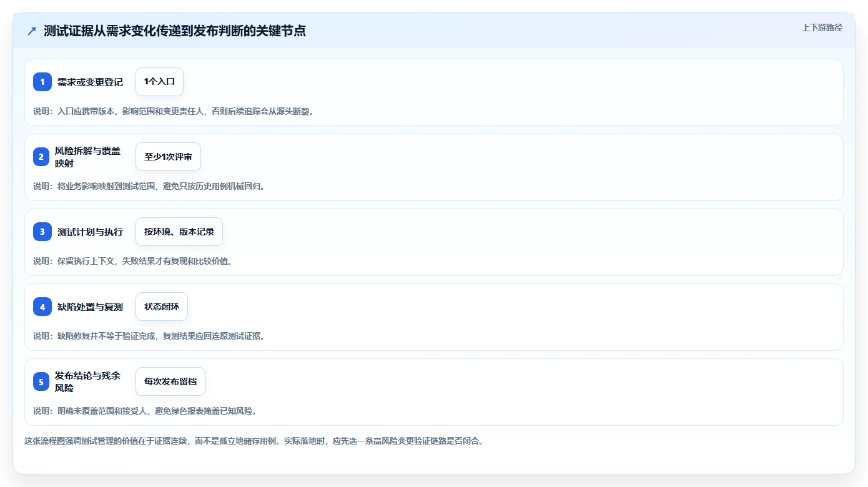Screen dimensions: 868x487
Task: Click the '按环境、版本记录' pill
Action: tap(179, 232)
